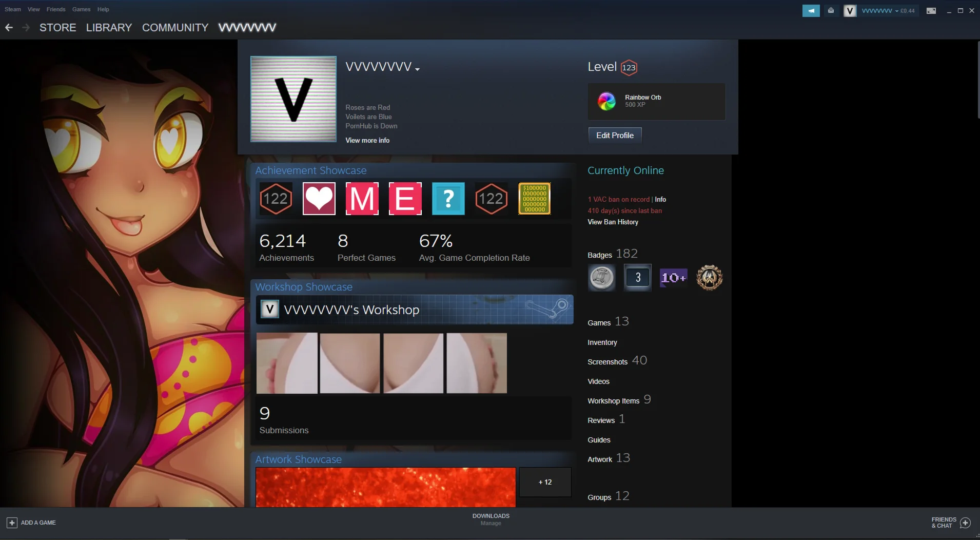Open announcements via the megaphone icon
This screenshot has width=980, height=540.
click(811, 10)
